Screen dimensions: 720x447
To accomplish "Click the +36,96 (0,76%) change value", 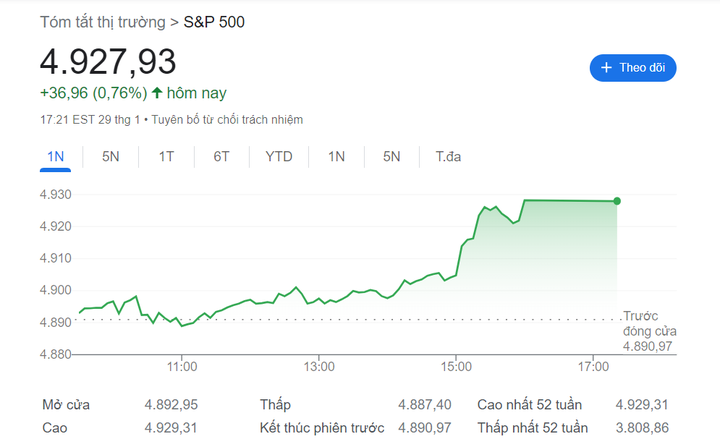I will [x=93, y=93].
